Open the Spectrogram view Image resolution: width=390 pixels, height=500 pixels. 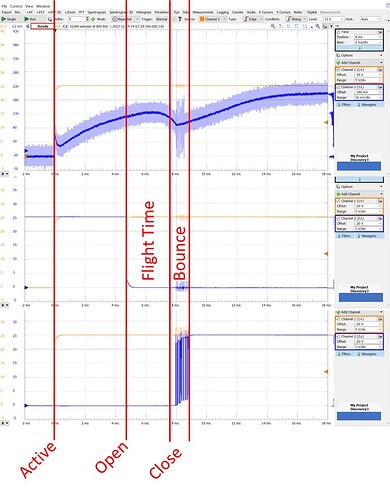(x=97, y=12)
